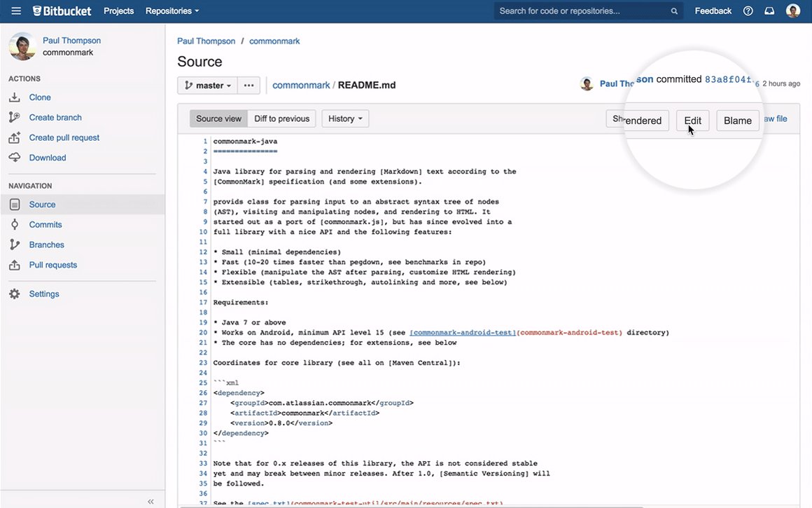Click '2 hours ago' commit timestamp

(x=781, y=83)
